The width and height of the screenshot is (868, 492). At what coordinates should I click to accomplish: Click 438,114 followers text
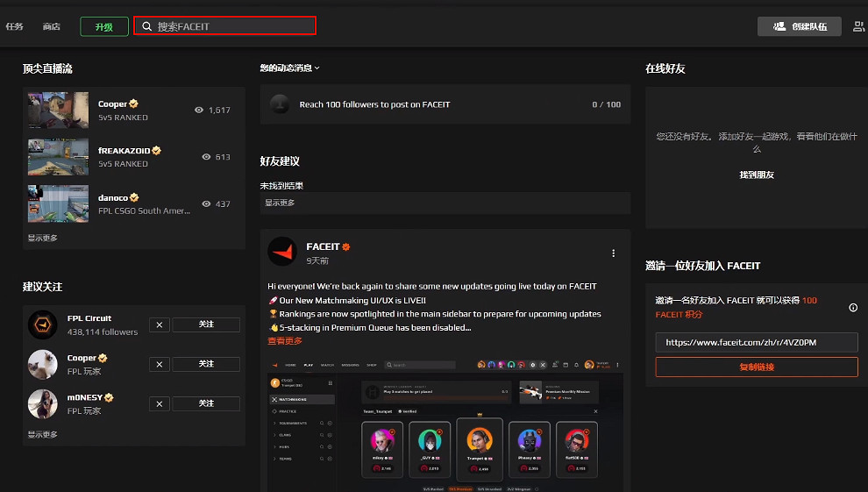tap(103, 332)
